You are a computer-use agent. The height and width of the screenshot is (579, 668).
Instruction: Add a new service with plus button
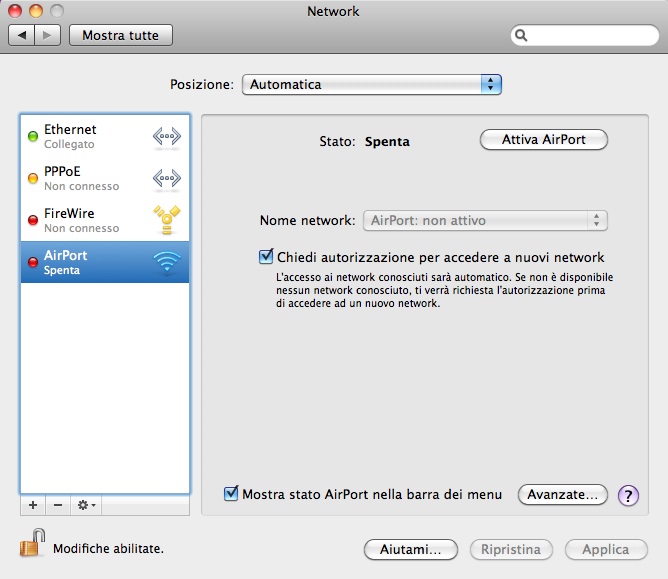[x=33, y=505]
